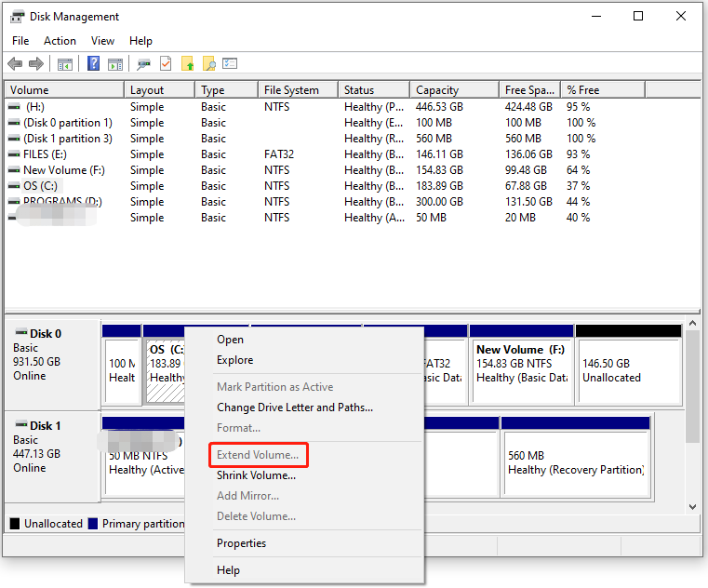
Task: Open the blue question mark Help icon
Action: 93,63
